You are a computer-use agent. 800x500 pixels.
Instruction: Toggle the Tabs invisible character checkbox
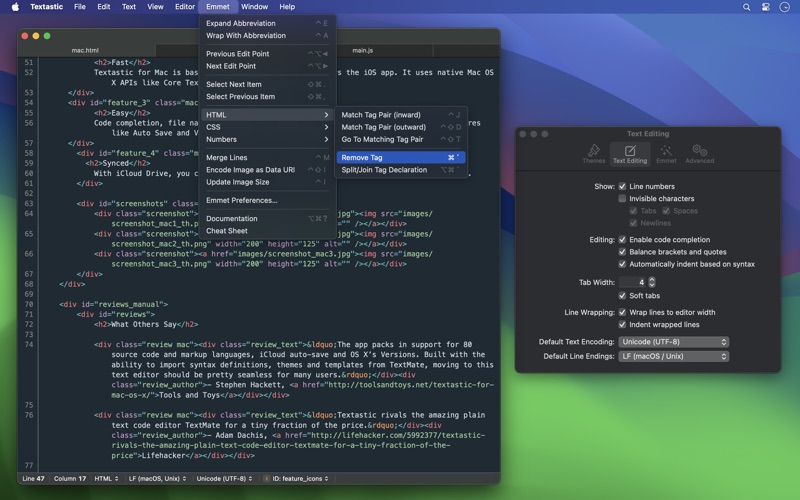[633, 211]
